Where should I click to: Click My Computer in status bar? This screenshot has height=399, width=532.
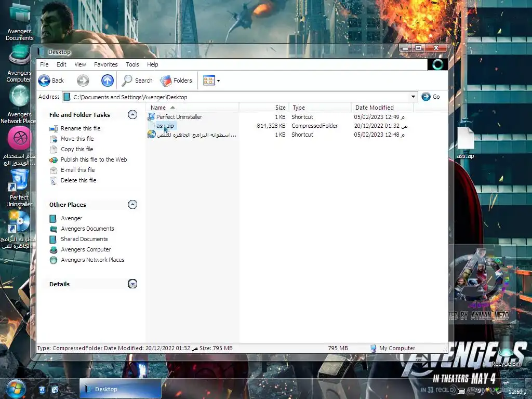[393, 348]
